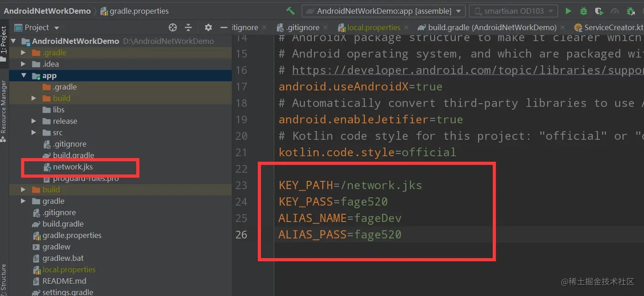The height and width of the screenshot is (296, 644).
Task: Select network.jks file in project tree
Action: pyautogui.click(x=73, y=167)
